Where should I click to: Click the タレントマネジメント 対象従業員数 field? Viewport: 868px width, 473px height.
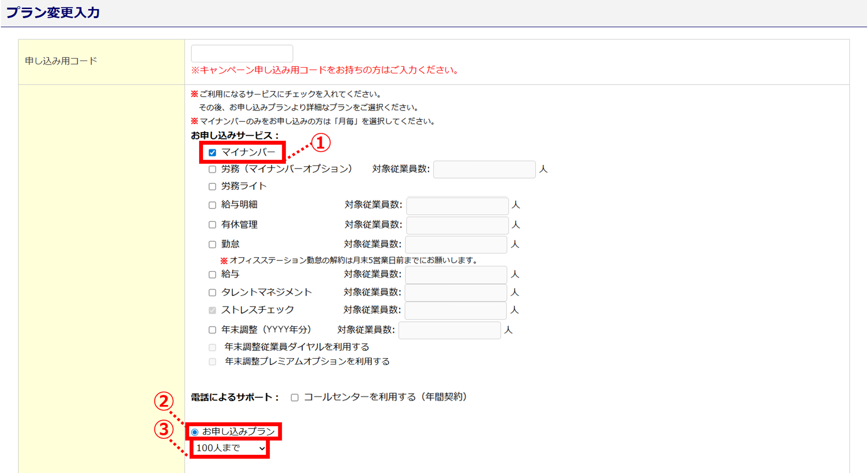tap(456, 293)
